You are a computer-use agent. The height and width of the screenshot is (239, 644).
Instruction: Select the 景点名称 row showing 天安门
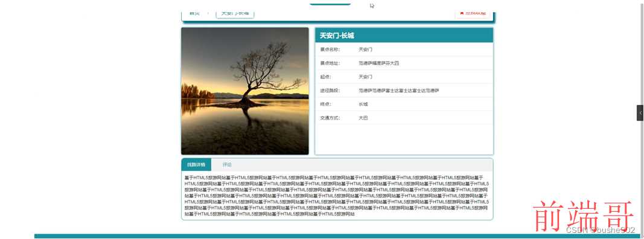coord(404,49)
